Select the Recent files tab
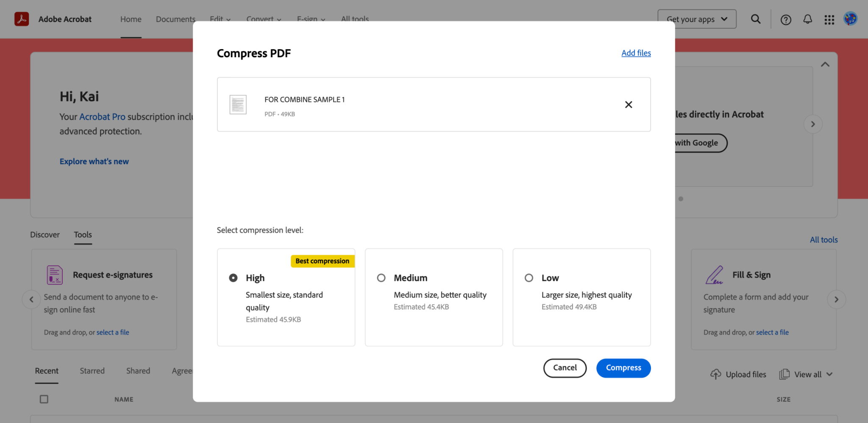 click(x=47, y=371)
